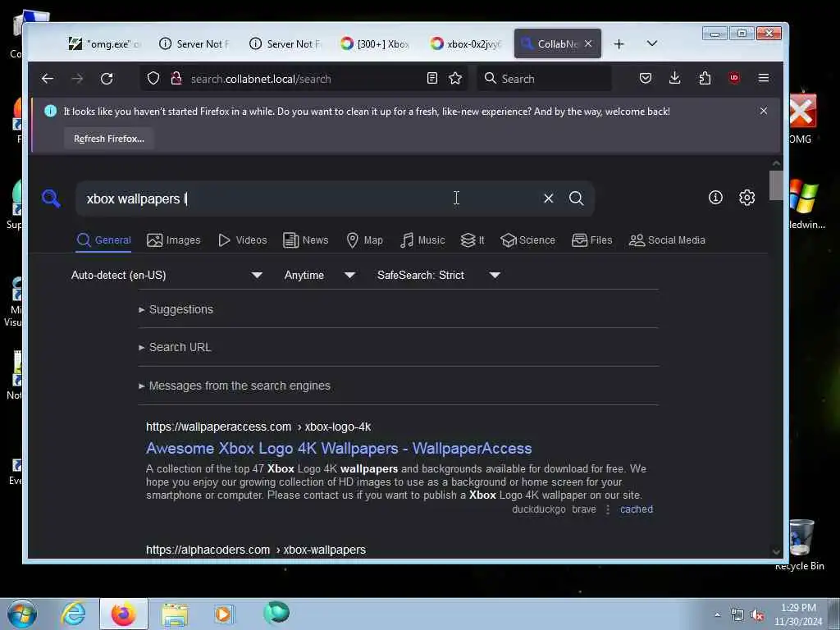Click the scrollbar down arrow
This screenshot has height=630, width=840.
[x=776, y=551]
